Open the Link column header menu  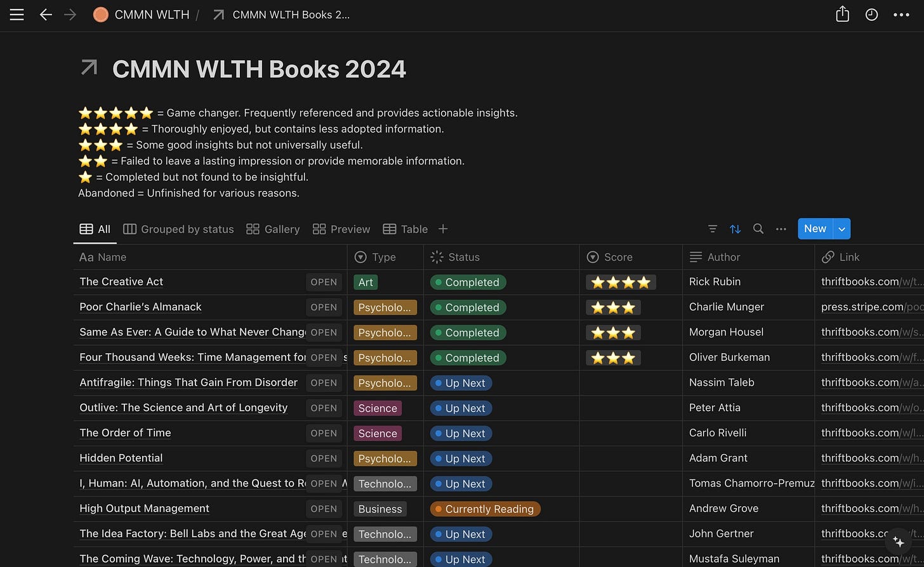click(869, 257)
